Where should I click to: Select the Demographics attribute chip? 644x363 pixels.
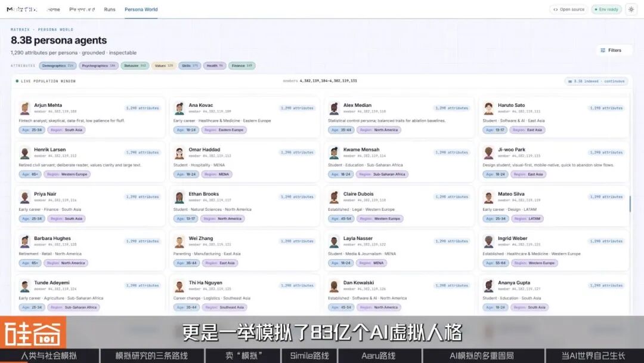tap(57, 66)
